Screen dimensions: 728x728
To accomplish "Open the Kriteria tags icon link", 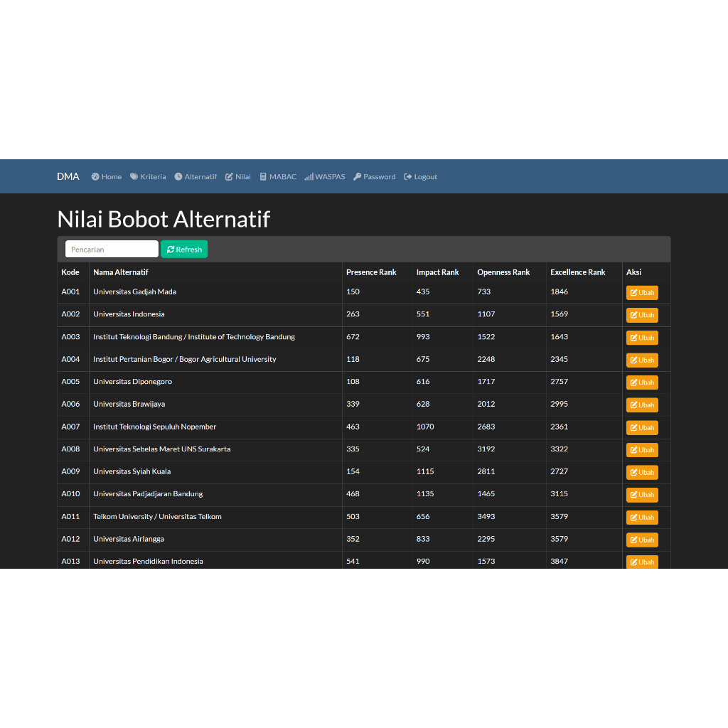I will [x=134, y=177].
